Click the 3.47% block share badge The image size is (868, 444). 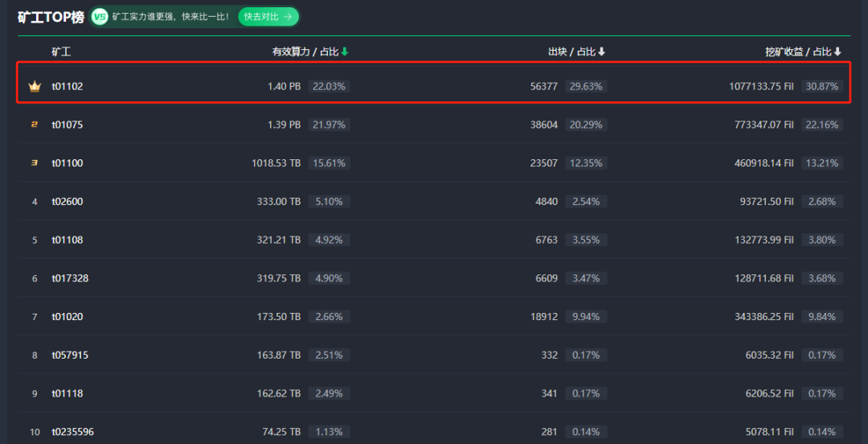586,278
